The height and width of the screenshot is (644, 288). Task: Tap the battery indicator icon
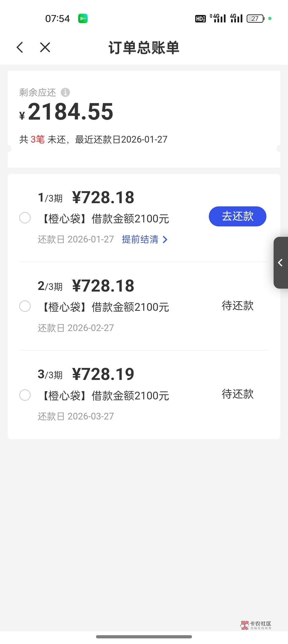coord(255,18)
